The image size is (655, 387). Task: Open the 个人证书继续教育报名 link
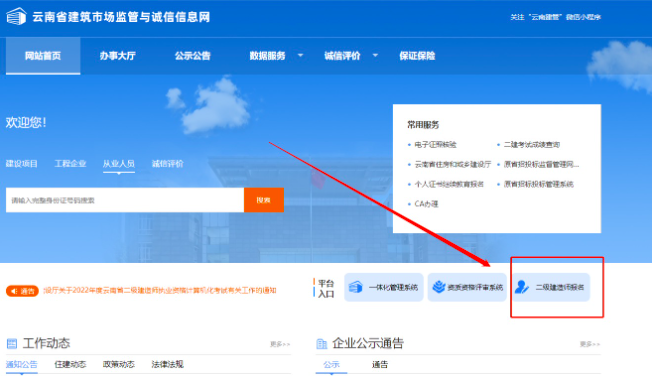449,184
